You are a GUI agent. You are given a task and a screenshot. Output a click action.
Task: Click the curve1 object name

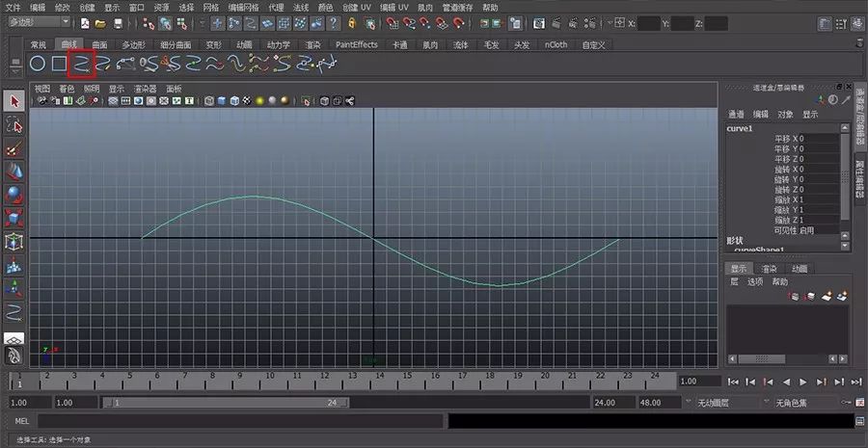click(740, 128)
